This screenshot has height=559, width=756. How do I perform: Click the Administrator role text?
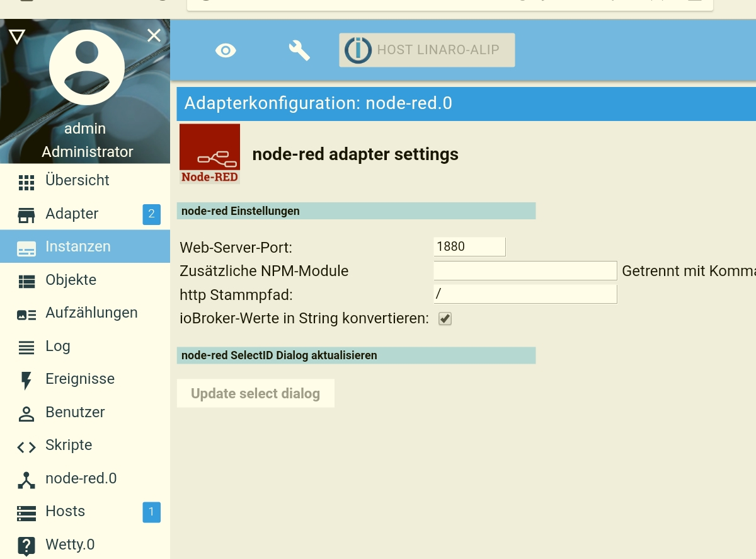(x=88, y=152)
